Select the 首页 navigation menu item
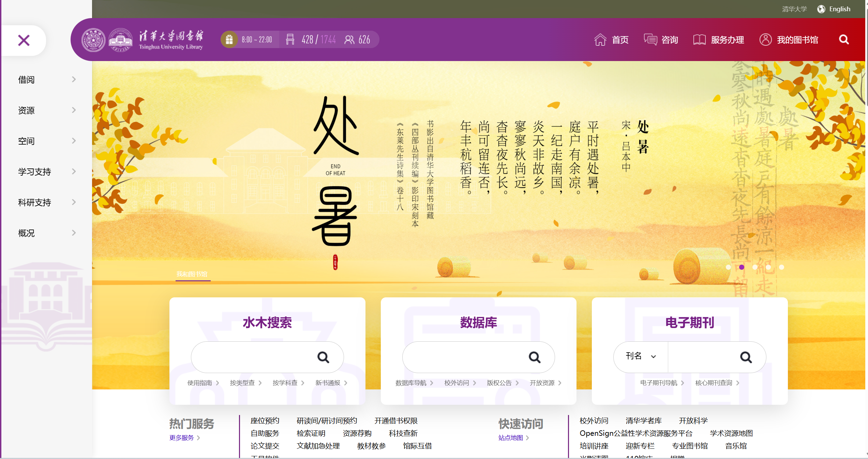 [620, 40]
